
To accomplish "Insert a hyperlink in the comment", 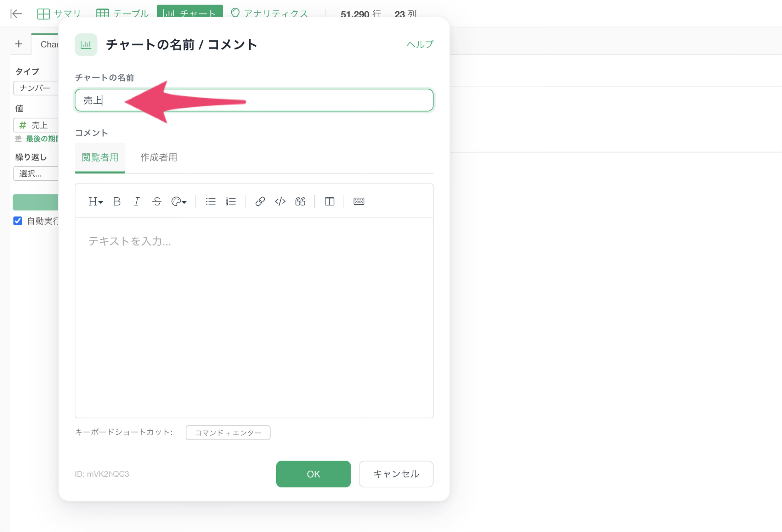I will 260,202.
